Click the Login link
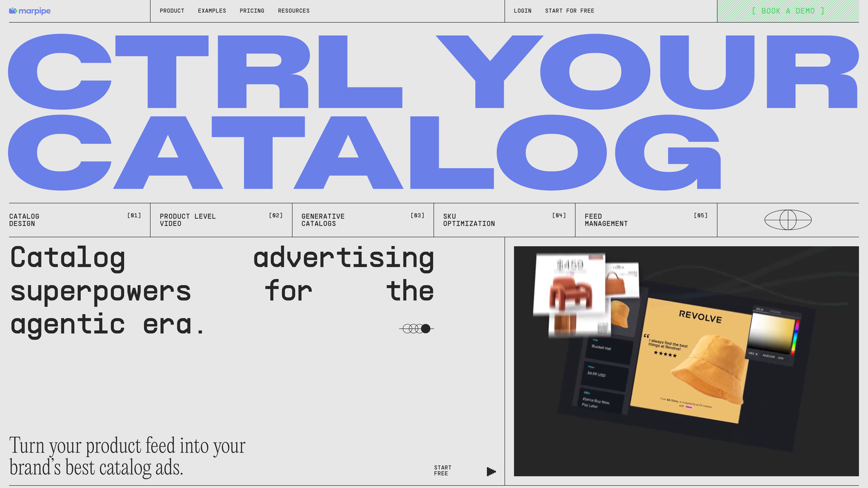Screen dimensions: 868x488 coord(522,11)
